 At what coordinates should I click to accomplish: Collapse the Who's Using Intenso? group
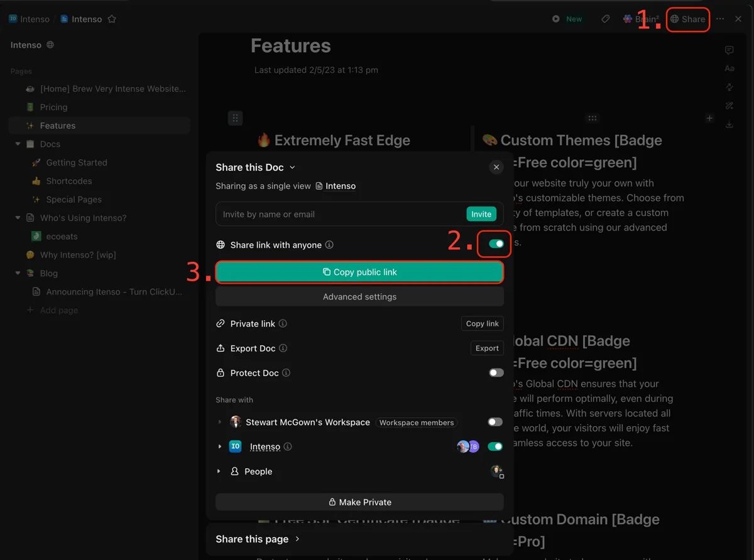(18, 218)
